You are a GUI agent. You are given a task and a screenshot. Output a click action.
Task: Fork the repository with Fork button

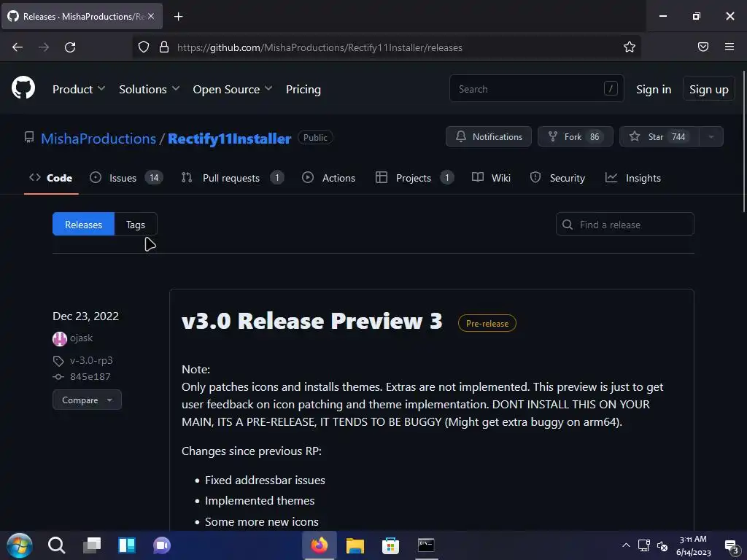575,136
